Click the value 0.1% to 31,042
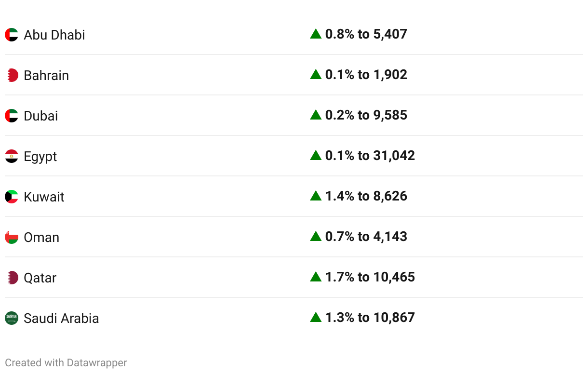The width and height of the screenshot is (588, 374). coord(370,156)
